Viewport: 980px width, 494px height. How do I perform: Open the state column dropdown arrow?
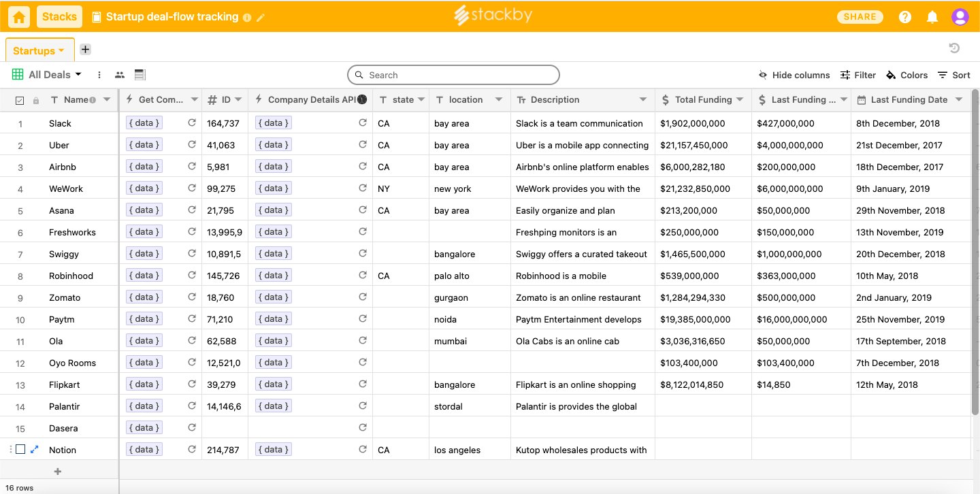pos(421,100)
